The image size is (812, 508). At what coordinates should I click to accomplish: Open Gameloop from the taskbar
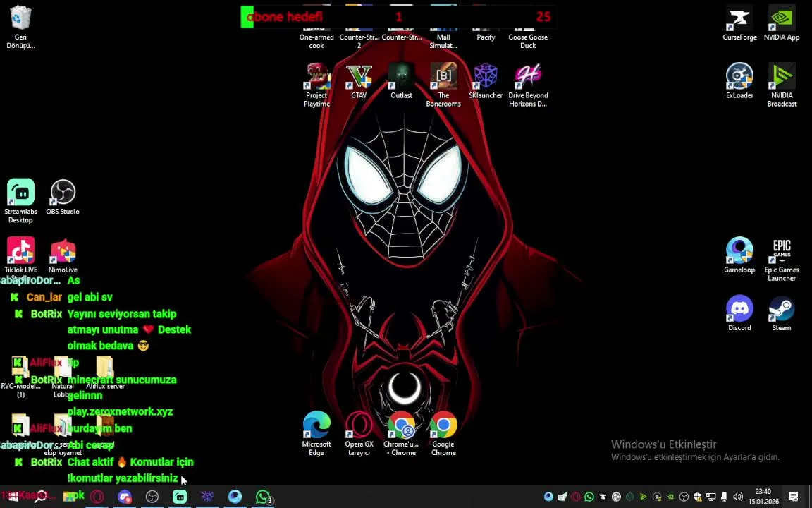235,497
